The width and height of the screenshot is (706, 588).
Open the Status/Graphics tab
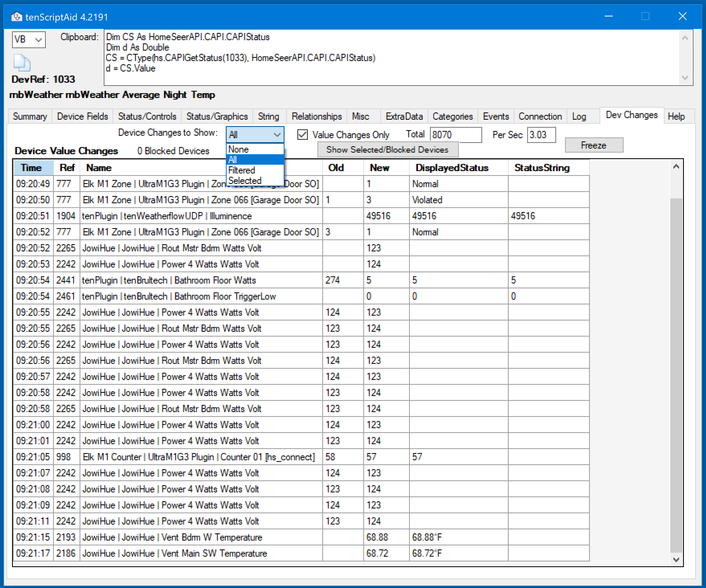217,116
